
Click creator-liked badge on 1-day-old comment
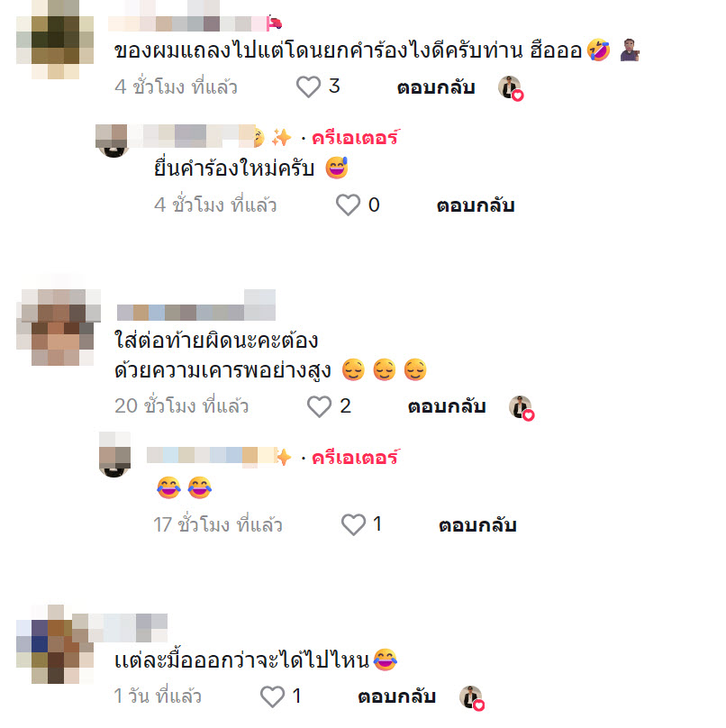[x=472, y=698]
